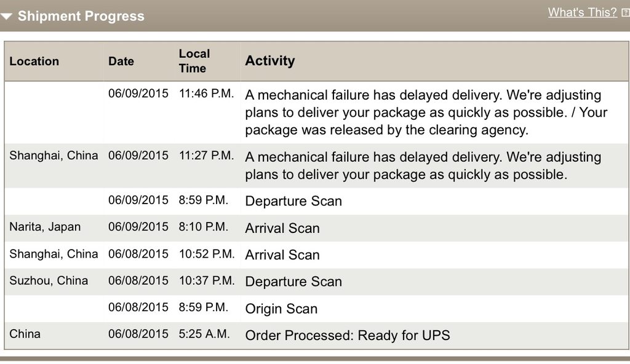This screenshot has width=630, height=364.
Task: Click the Suzhou Departure Scan activity
Action: (x=293, y=282)
